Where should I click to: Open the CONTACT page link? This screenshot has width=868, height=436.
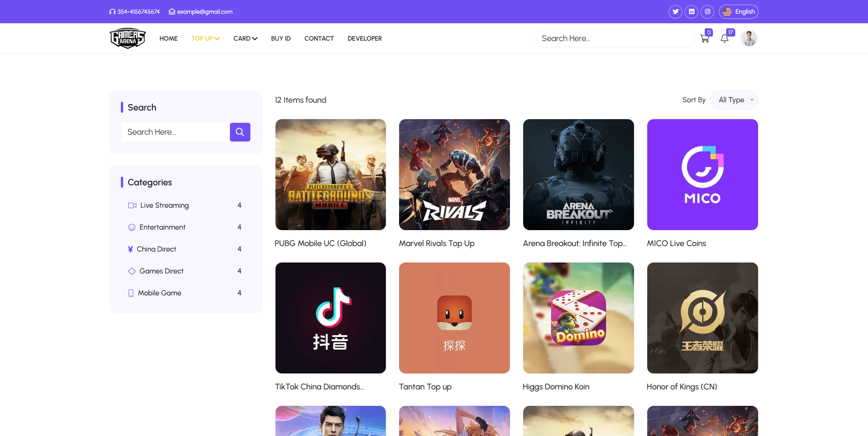coord(319,38)
